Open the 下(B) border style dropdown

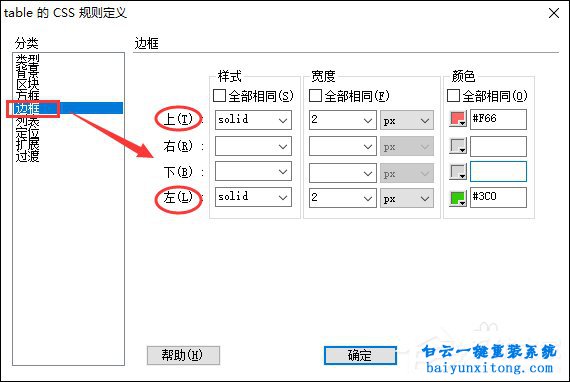253,171
